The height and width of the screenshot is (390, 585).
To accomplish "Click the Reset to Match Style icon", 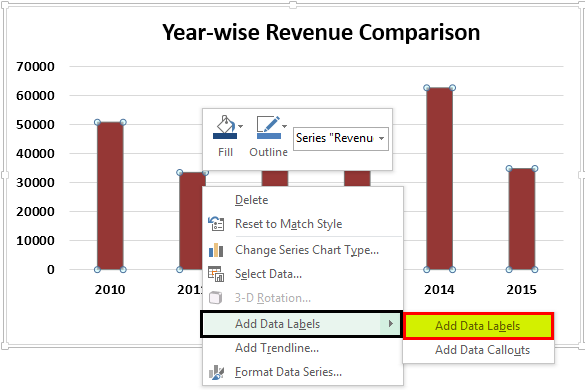I will coord(216,224).
